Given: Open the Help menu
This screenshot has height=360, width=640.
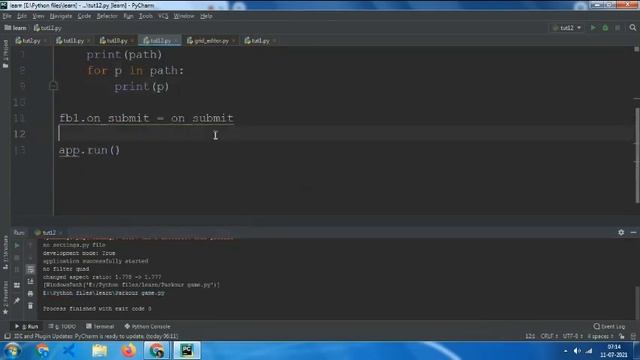Looking at the screenshot, I should pos(206,16).
